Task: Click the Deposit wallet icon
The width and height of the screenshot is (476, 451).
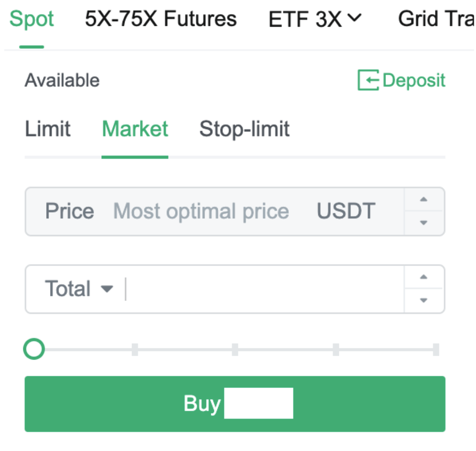Action: [368, 81]
